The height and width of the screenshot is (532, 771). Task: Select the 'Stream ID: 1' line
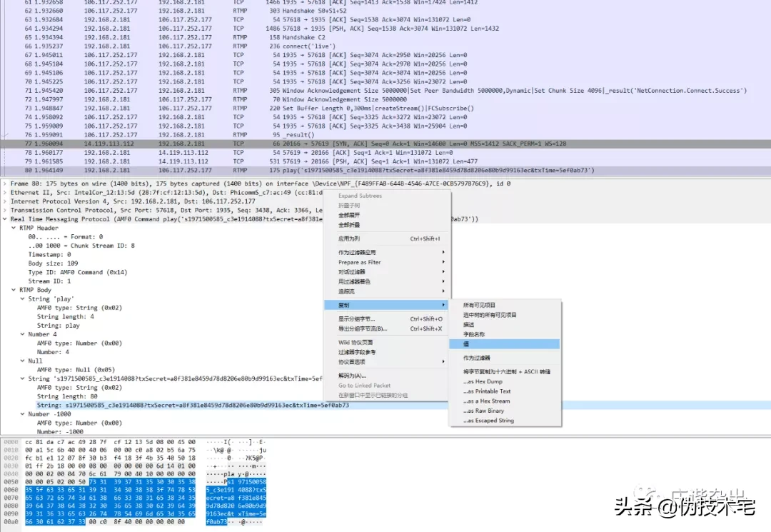50,281
